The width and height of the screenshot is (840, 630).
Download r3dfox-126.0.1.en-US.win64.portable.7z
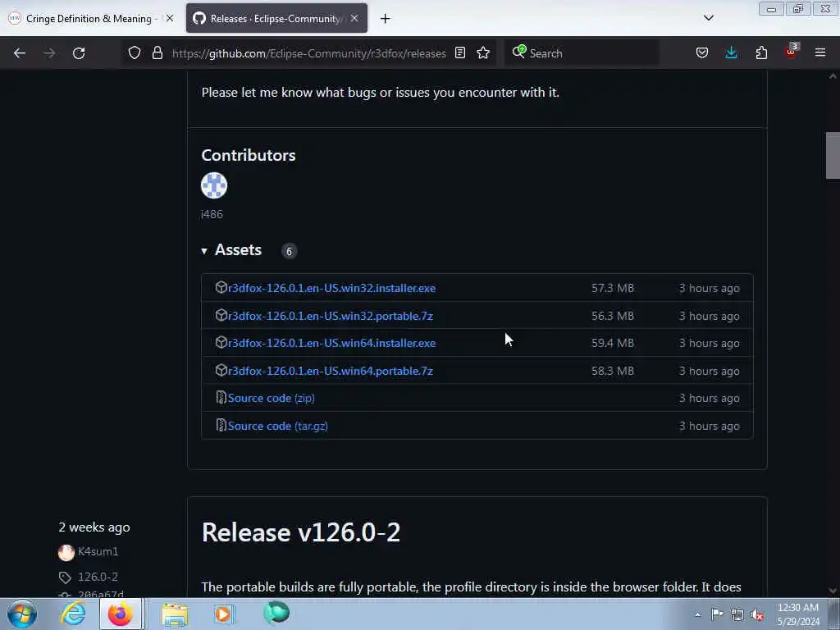click(x=331, y=372)
